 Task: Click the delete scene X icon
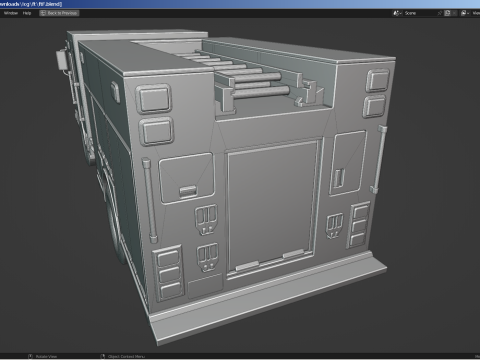pyautogui.click(x=454, y=13)
